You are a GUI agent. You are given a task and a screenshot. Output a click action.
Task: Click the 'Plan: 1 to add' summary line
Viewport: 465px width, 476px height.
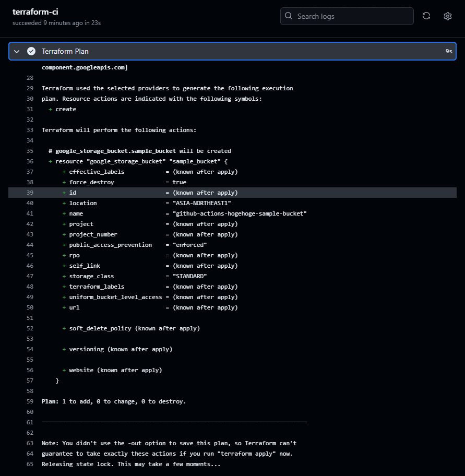pos(114,402)
